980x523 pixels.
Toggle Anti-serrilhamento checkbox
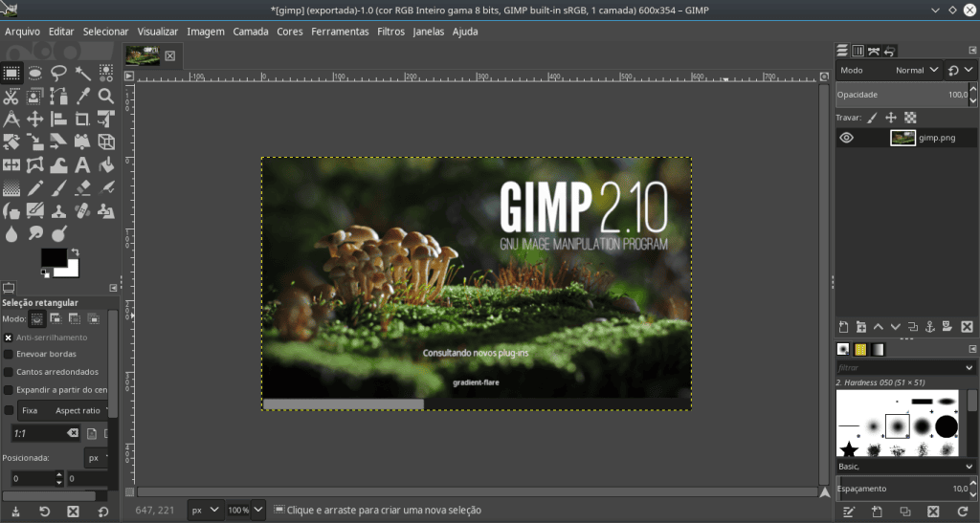click(x=8, y=338)
